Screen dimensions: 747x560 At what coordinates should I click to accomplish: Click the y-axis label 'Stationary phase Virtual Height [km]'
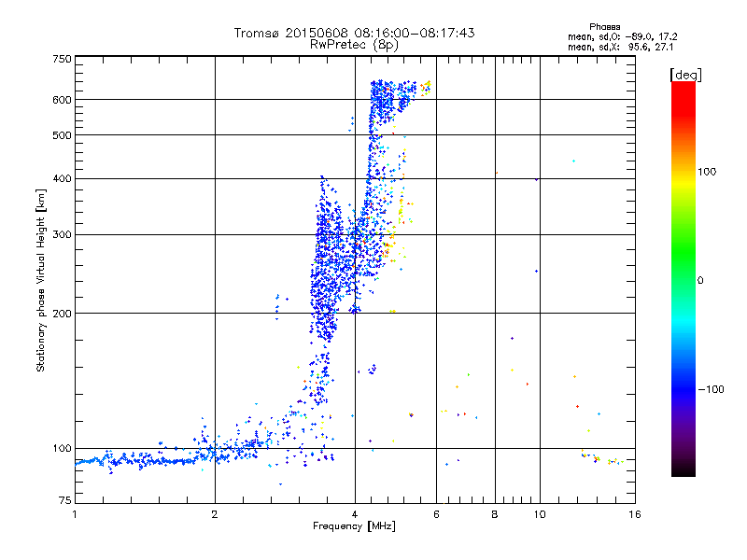click(x=40, y=281)
